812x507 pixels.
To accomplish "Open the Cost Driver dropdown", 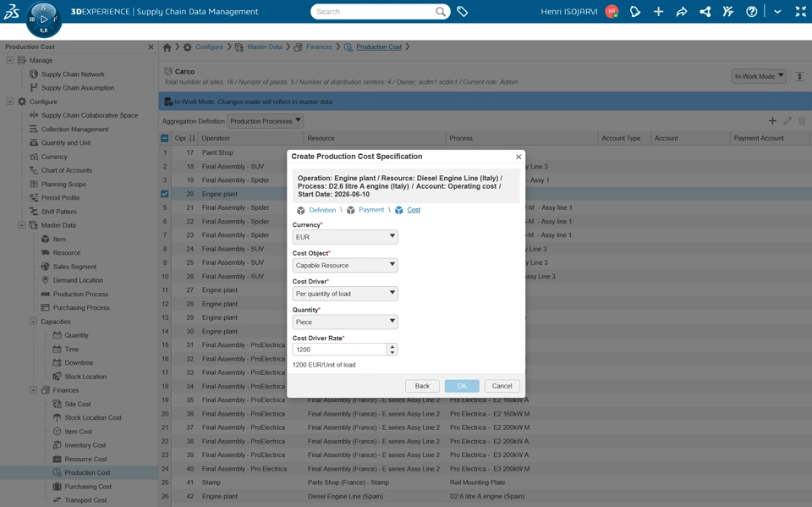I will (345, 294).
